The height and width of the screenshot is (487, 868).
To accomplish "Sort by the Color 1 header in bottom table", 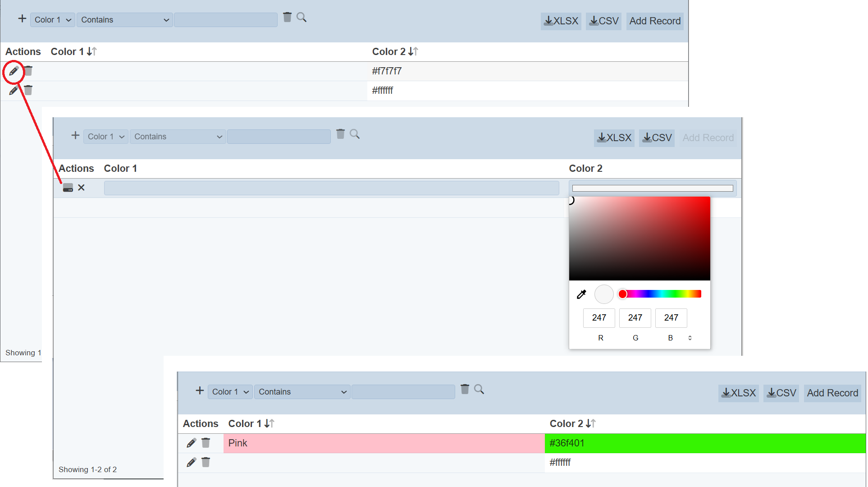I will tap(251, 423).
